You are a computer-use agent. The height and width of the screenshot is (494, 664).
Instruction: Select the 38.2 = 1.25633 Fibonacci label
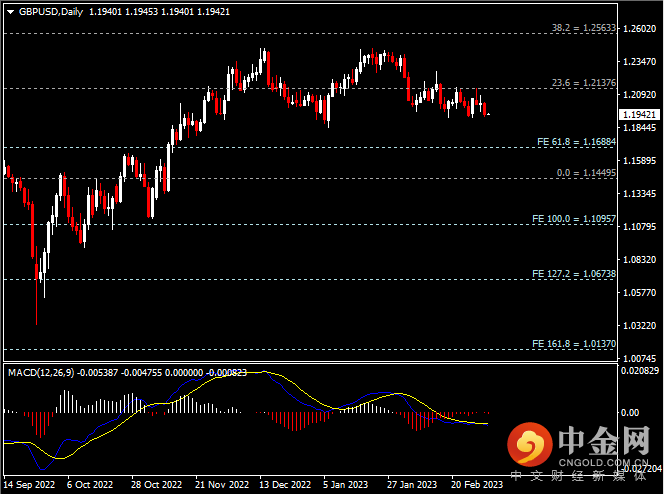(584, 28)
